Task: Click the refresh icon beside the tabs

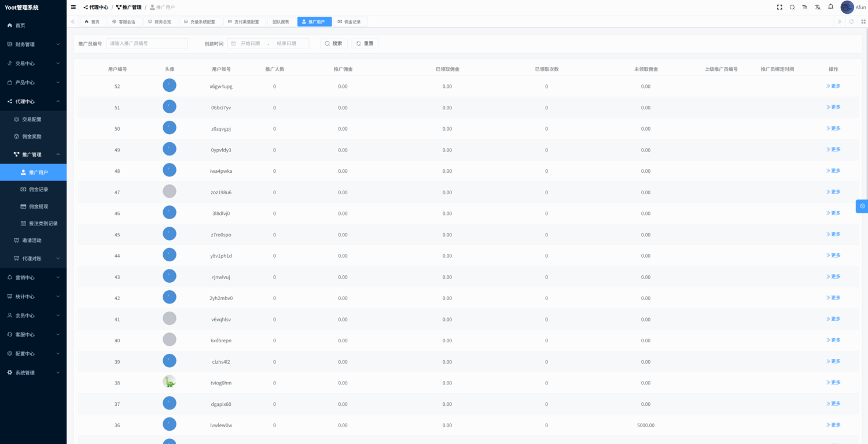Action: (x=851, y=21)
